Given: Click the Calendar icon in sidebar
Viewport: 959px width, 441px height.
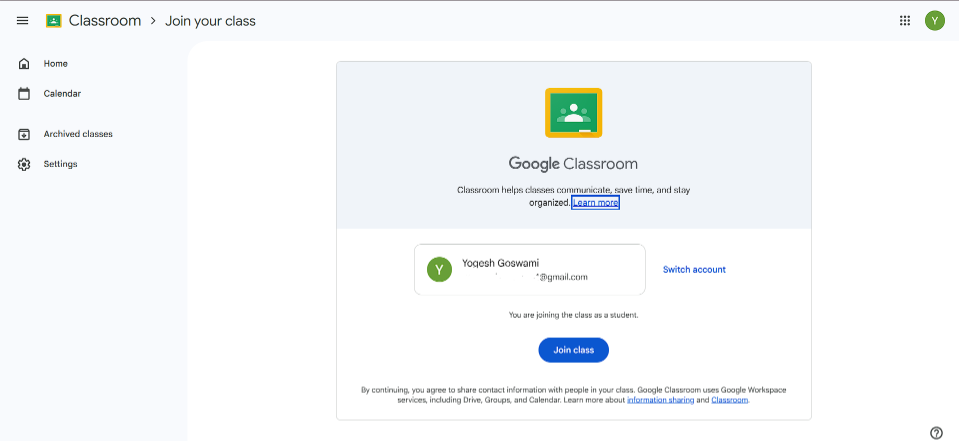Looking at the screenshot, I should (x=24, y=94).
